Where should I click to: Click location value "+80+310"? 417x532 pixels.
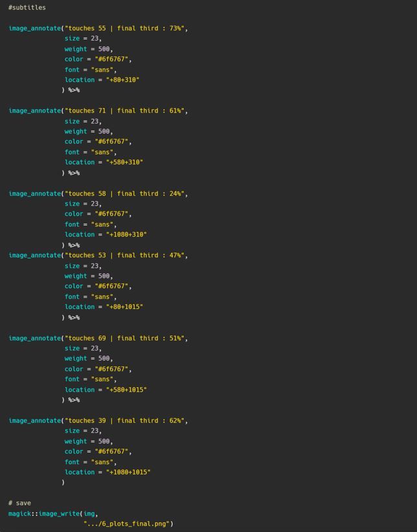click(x=123, y=80)
